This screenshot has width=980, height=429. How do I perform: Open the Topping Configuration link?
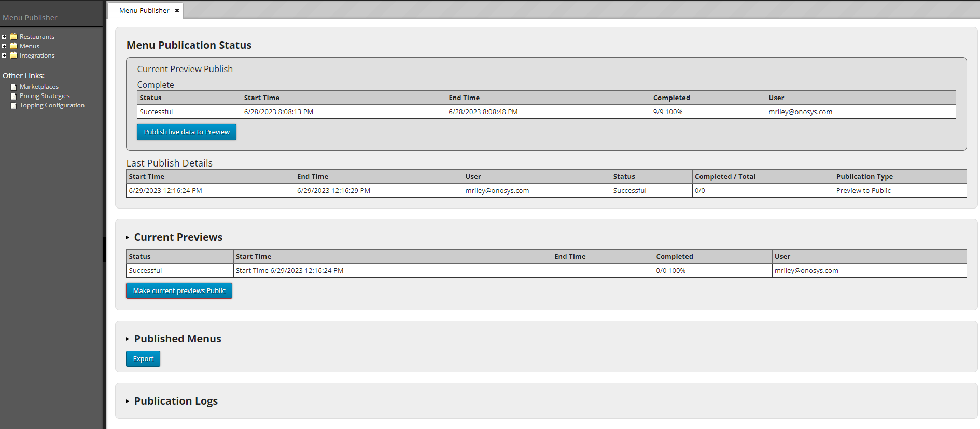(x=52, y=105)
